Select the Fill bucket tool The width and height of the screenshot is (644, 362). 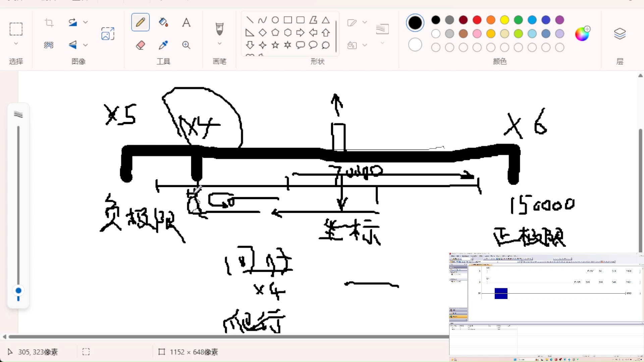pyautogui.click(x=163, y=22)
